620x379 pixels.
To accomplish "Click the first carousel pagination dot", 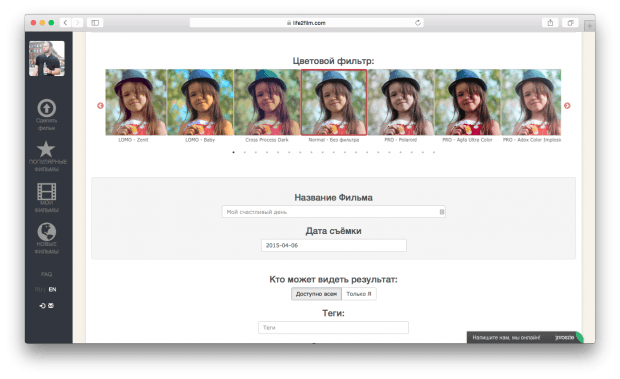I will 233,152.
